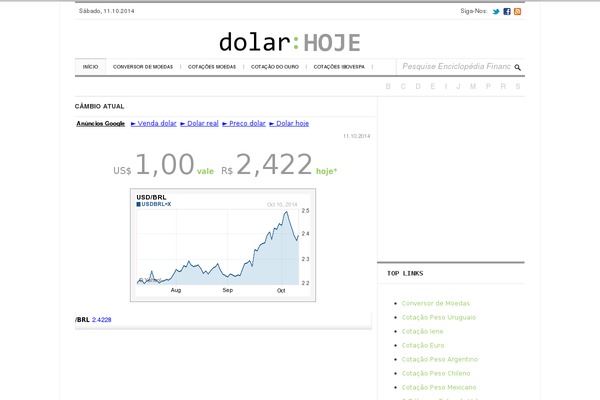Open Conversor de Moedas in navigation bar

[143, 67]
